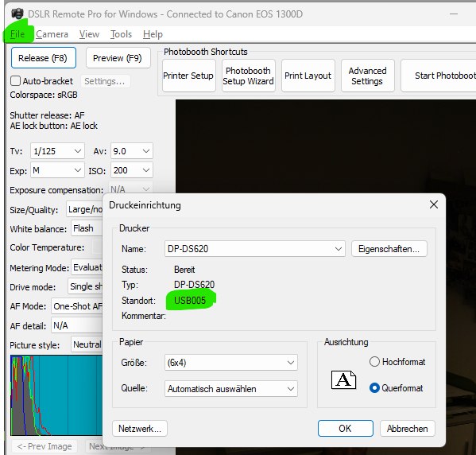The height and width of the screenshot is (455, 476).
Task: Enable the Auto-bracket checkbox
Action: point(15,81)
